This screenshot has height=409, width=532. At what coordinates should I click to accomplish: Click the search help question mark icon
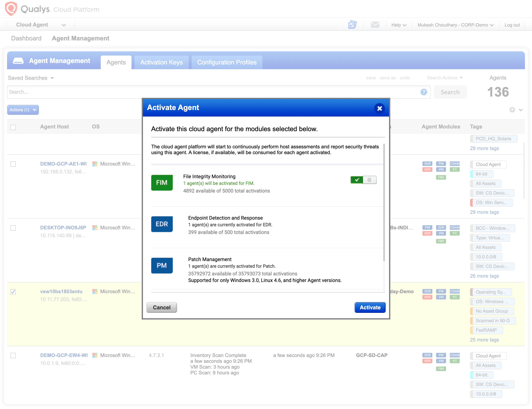pos(424,92)
